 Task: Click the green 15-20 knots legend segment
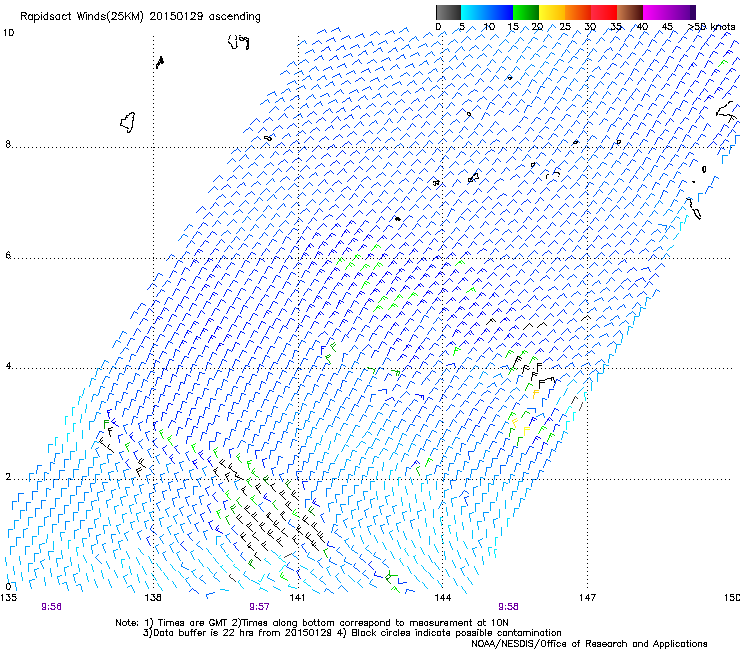click(x=526, y=12)
